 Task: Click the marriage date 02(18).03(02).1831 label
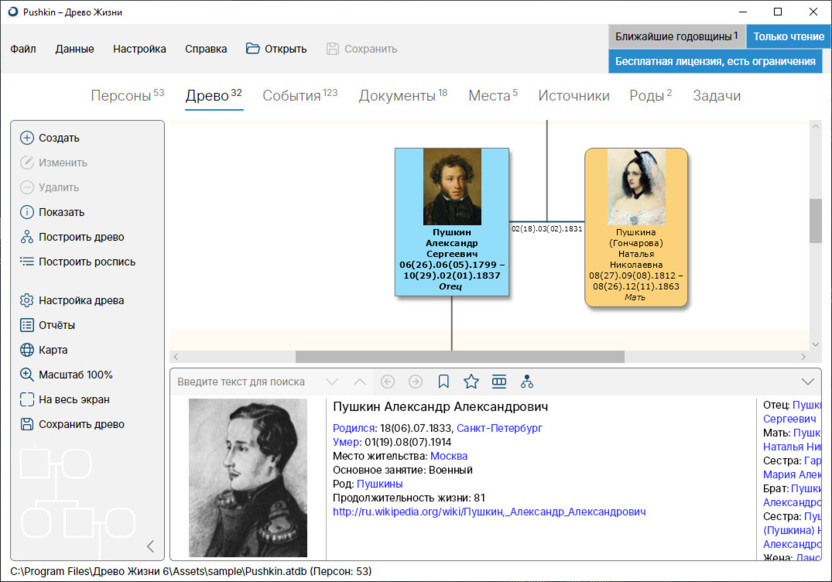point(547,229)
